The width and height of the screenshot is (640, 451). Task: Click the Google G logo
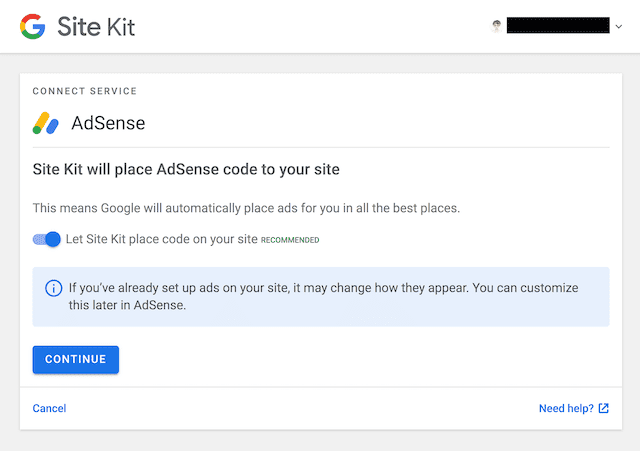click(32, 27)
